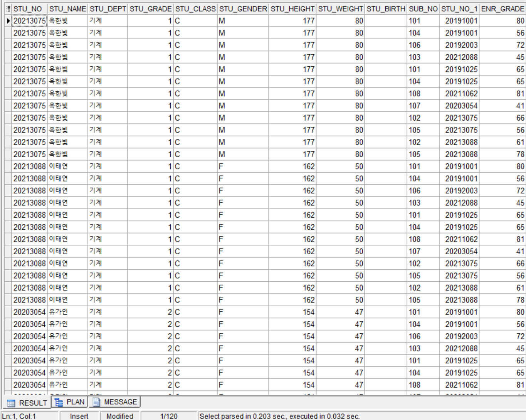Click weight 50 in 이태연's ENR_GRADE 45 row
The height and width of the screenshot is (420, 526).
pos(340,203)
